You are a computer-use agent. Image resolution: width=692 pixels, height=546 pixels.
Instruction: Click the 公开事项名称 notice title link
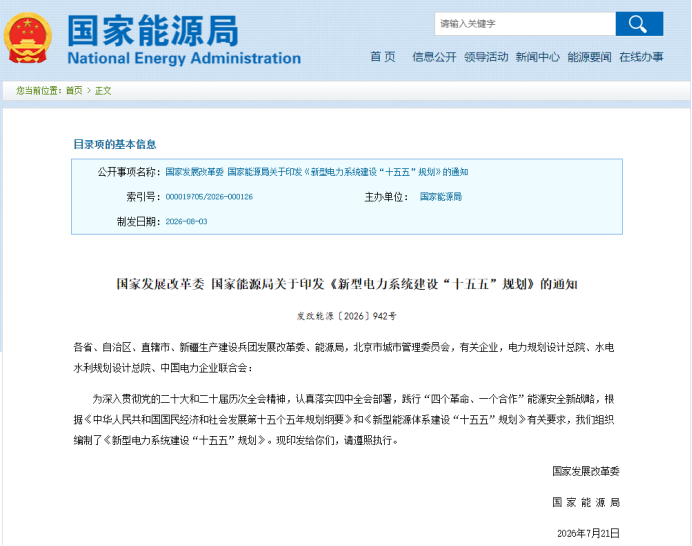(x=316, y=172)
